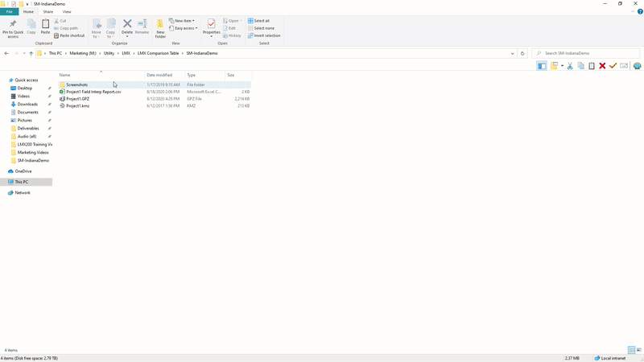Toggle the navigation pane layout icon
The height and width of the screenshot is (362, 644).
point(542,66)
